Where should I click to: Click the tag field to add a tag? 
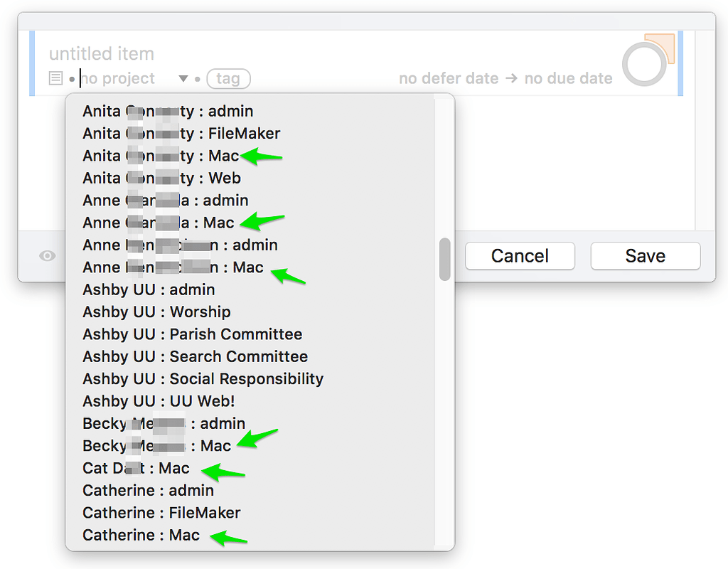pyautogui.click(x=228, y=79)
